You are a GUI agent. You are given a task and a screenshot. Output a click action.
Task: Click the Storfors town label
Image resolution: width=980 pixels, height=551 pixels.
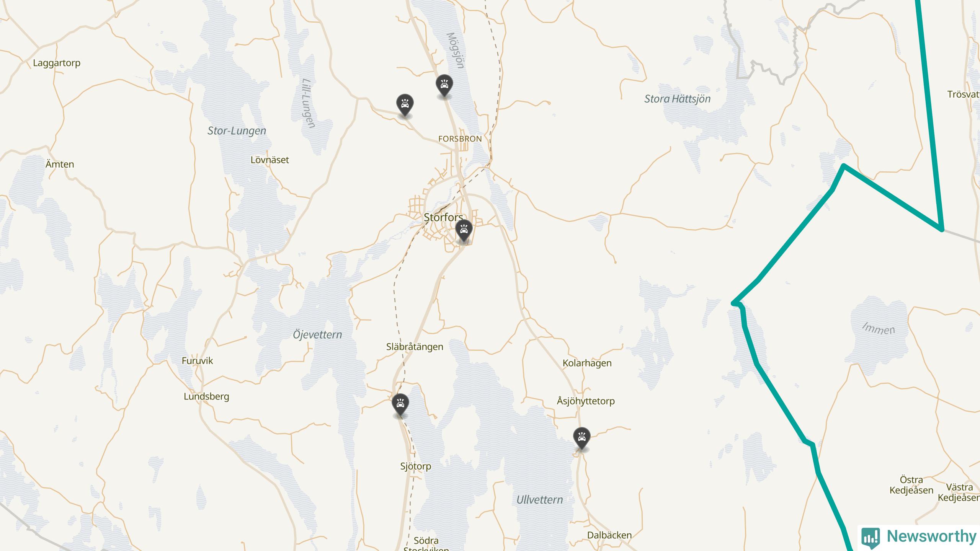[x=443, y=217]
